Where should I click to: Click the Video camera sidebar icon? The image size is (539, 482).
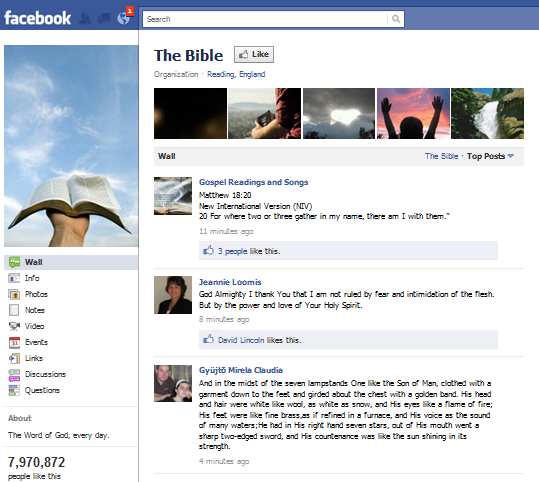click(x=14, y=326)
